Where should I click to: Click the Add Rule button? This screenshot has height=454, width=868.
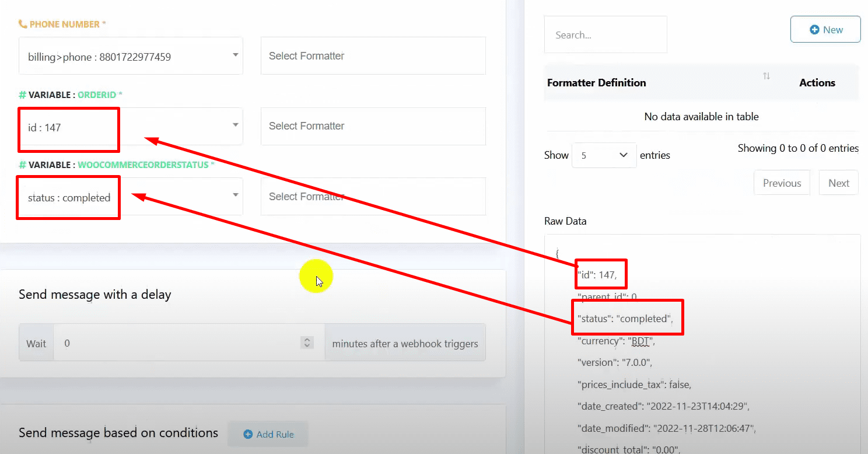268,434
